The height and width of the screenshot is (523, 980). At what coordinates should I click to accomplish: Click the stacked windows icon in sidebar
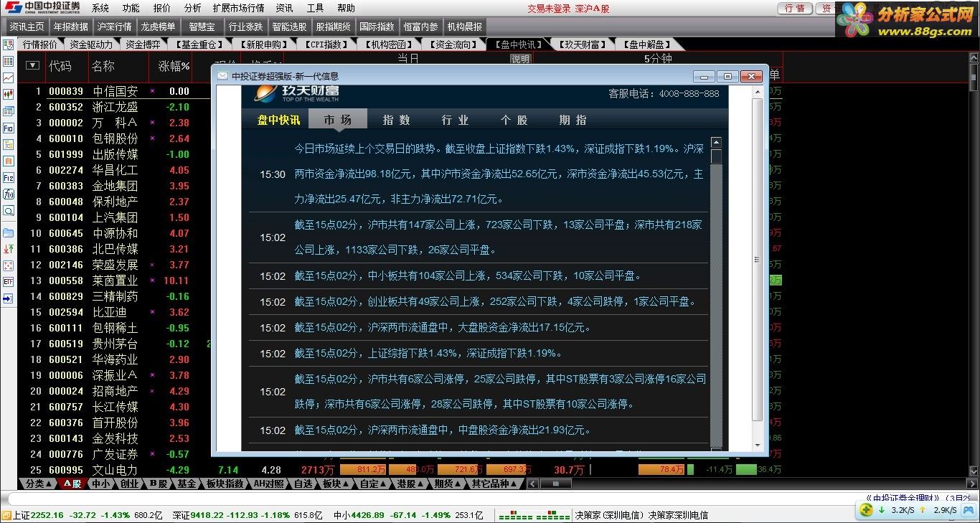click(x=8, y=111)
